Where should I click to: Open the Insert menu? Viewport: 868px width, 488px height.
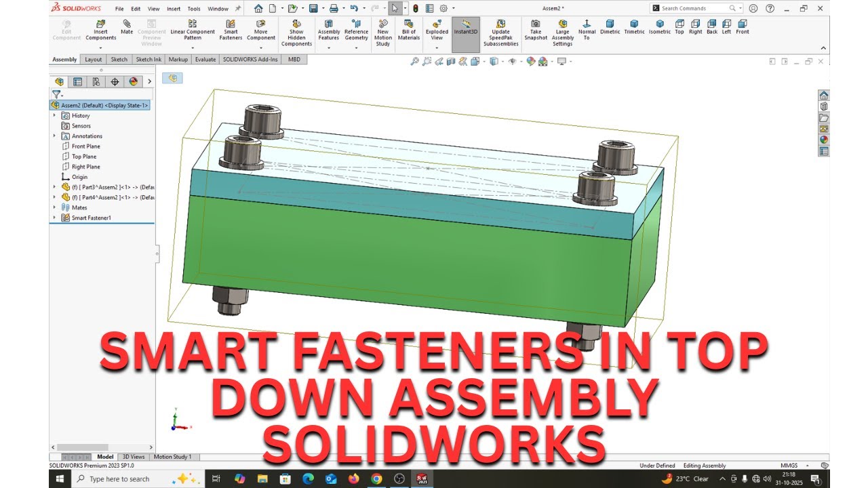click(174, 9)
